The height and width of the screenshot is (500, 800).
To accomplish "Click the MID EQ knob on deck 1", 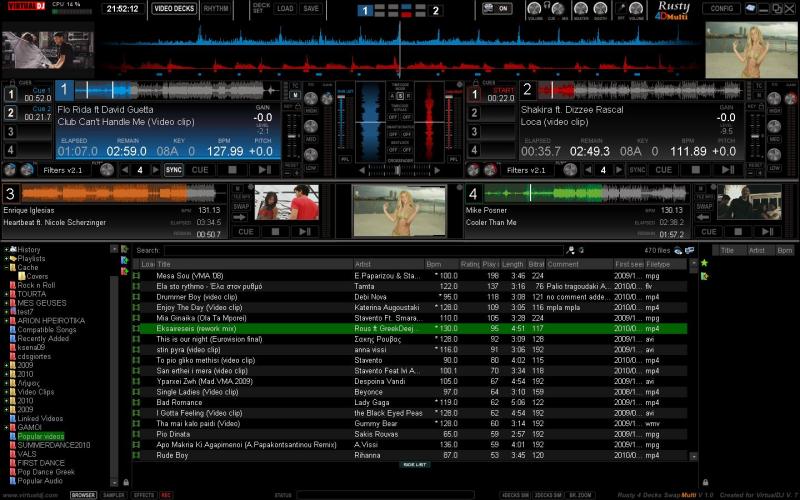I will pos(310,126).
